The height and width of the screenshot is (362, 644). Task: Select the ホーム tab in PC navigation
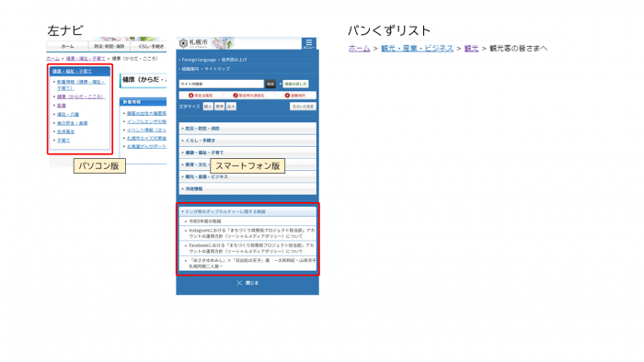pos(68,46)
